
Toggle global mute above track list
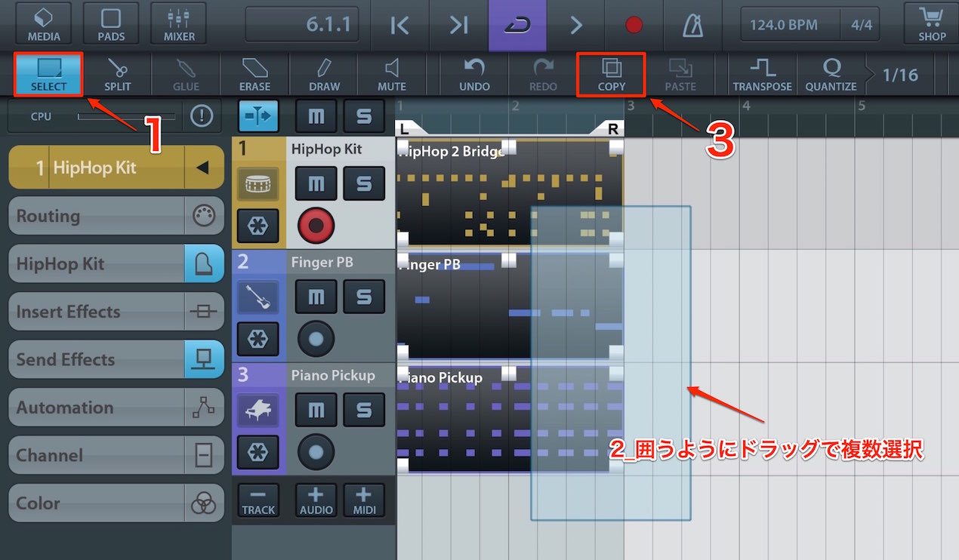pyautogui.click(x=316, y=116)
